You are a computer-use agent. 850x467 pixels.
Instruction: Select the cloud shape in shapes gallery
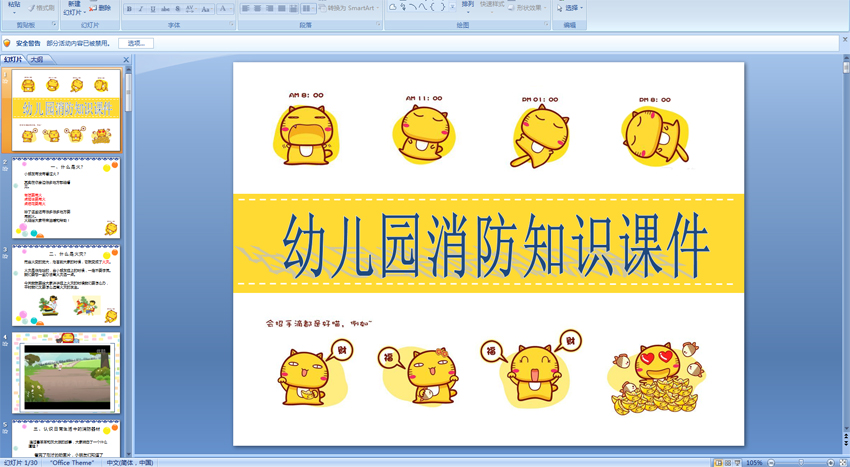click(392, 7)
